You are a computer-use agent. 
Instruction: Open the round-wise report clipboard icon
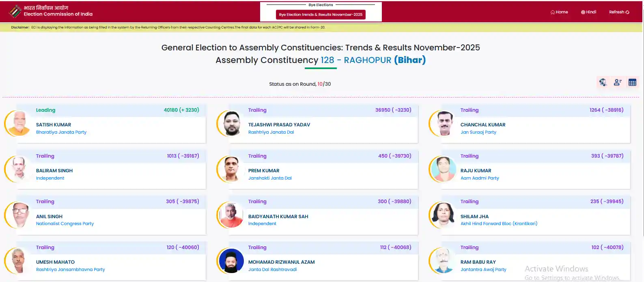[603, 82]
